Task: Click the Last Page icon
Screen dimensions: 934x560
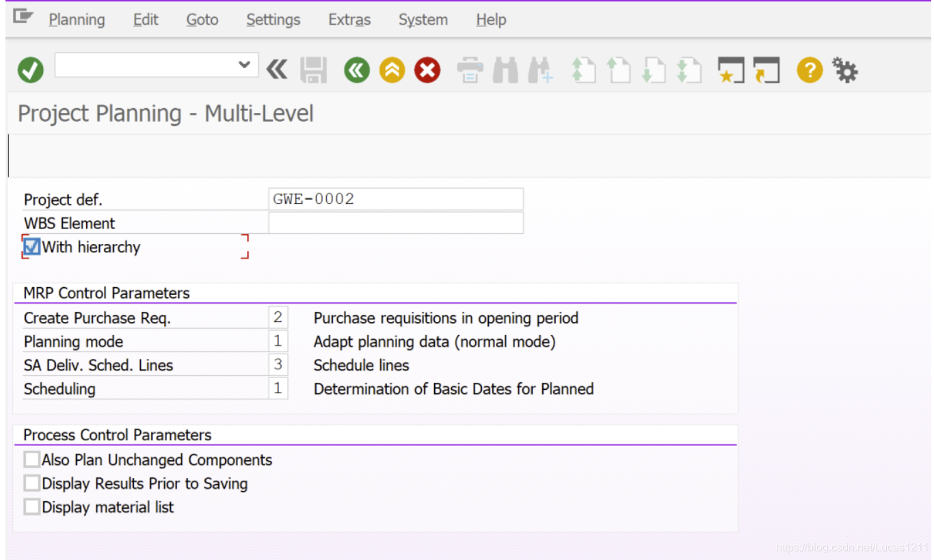Action: pos(689,70)
